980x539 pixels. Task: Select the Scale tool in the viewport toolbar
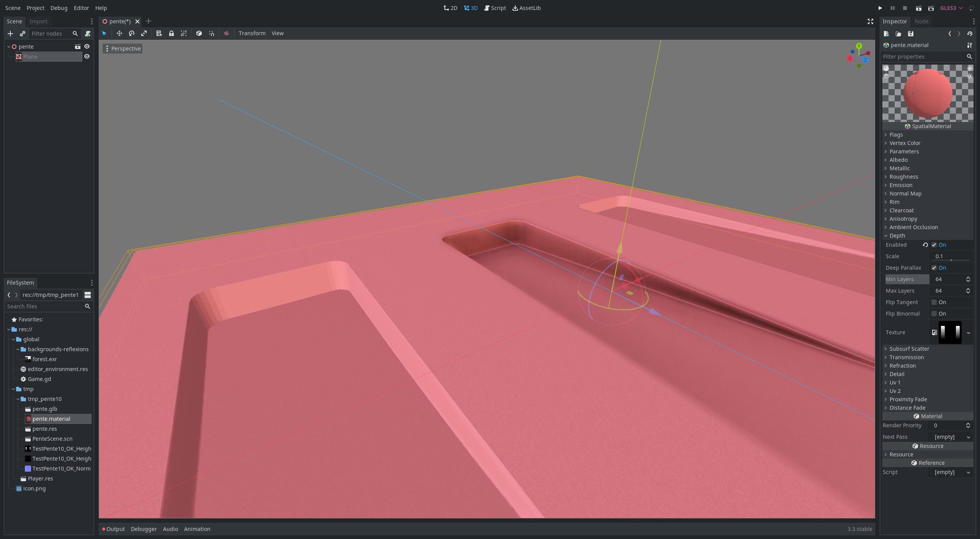[x=144, y=33]
